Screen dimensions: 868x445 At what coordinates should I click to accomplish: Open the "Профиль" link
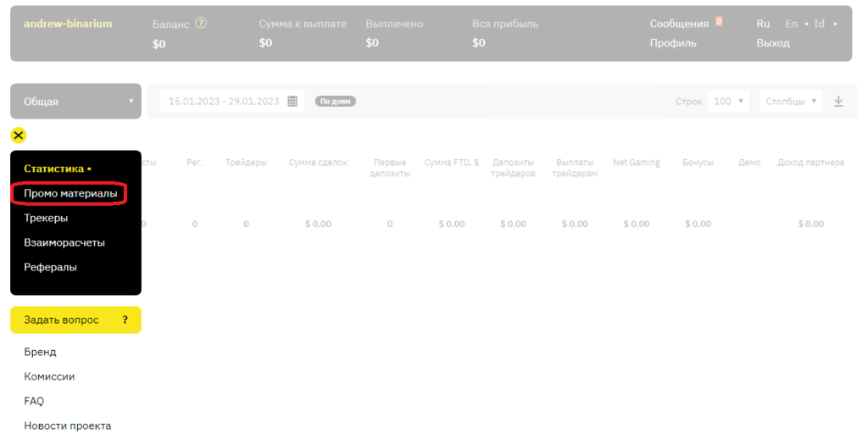click(x=673, y=42)
